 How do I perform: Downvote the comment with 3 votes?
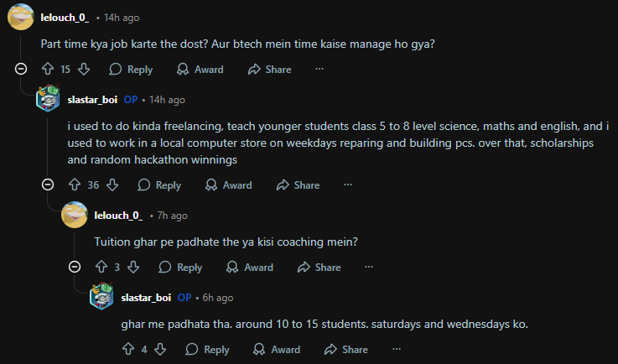[133, 267]
